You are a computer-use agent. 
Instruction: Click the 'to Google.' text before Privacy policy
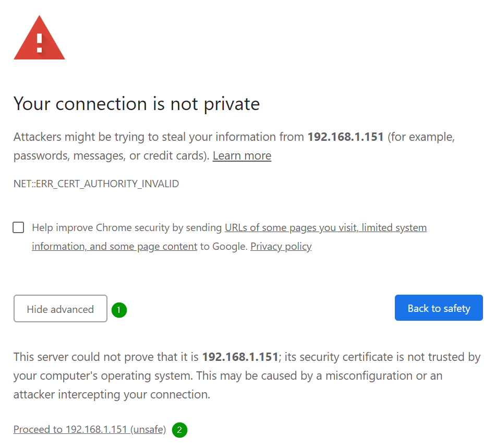point(223,247)
